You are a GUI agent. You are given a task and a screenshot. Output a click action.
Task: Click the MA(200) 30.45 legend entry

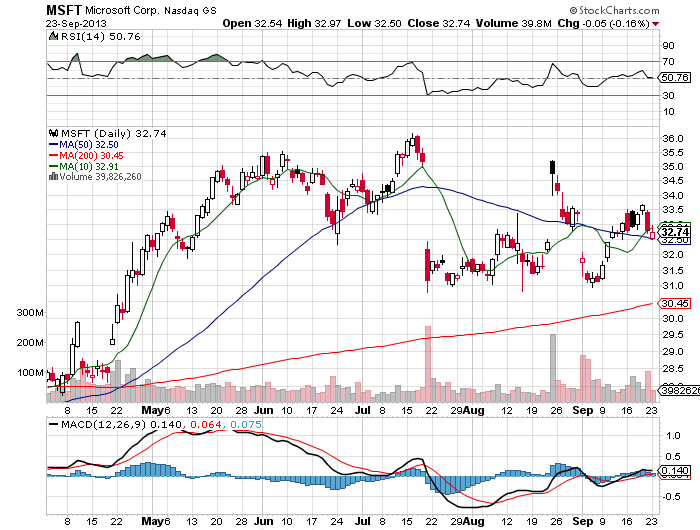click(92, 155)
